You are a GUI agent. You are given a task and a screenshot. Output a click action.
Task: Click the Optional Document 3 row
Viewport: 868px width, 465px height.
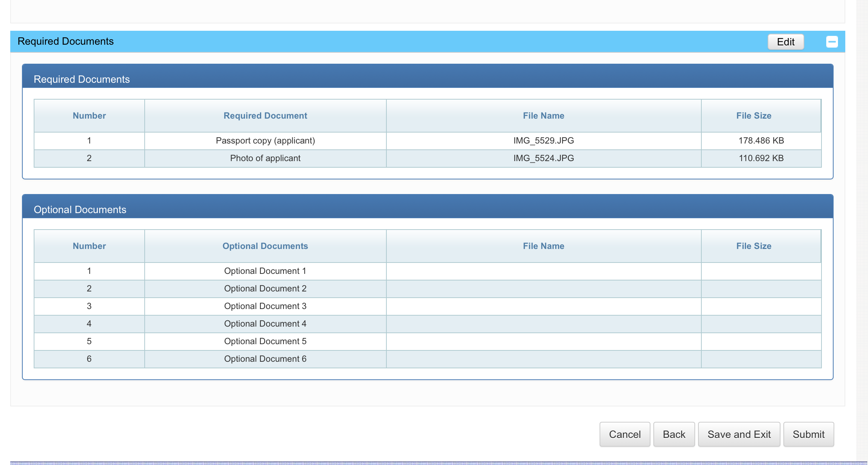point(265,306)
